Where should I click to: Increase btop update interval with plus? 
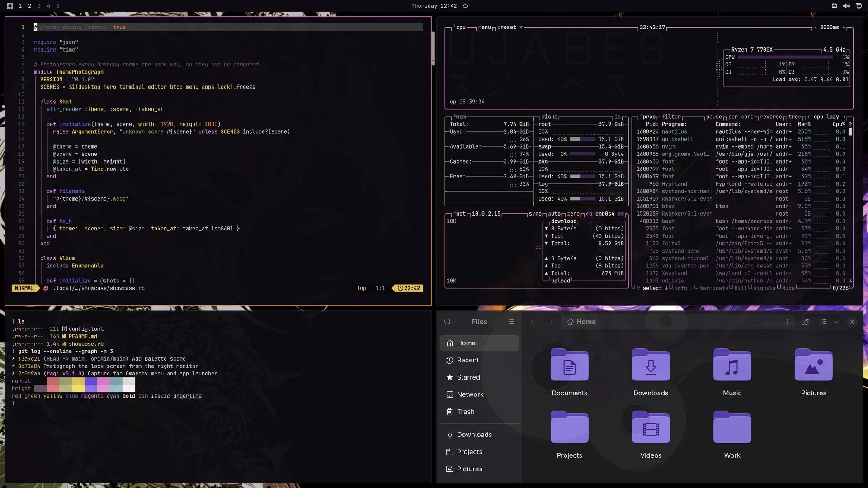[x=844, y=28]
